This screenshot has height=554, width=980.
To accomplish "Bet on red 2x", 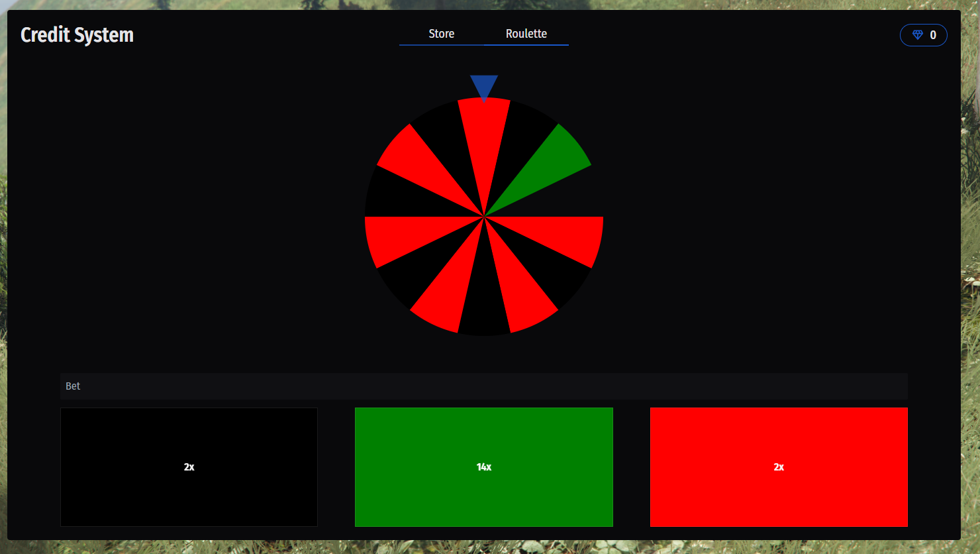I will click(779, 467).
